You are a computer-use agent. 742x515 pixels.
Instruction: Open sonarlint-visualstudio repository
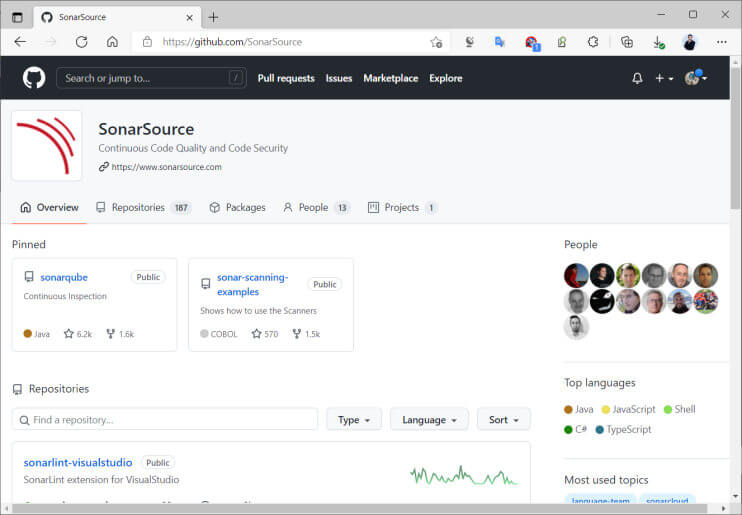(x=78, y=462)
